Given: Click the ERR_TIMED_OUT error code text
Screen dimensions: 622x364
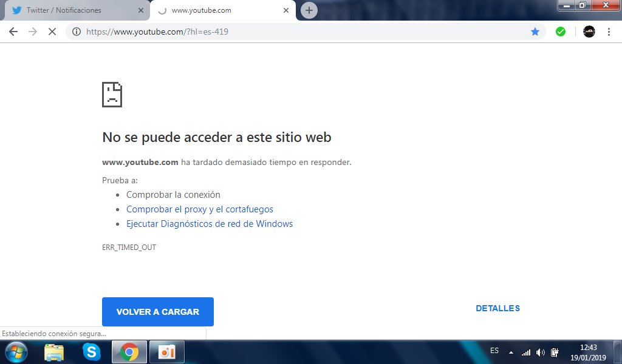Looking at the screenshot, I should (129, 247).
